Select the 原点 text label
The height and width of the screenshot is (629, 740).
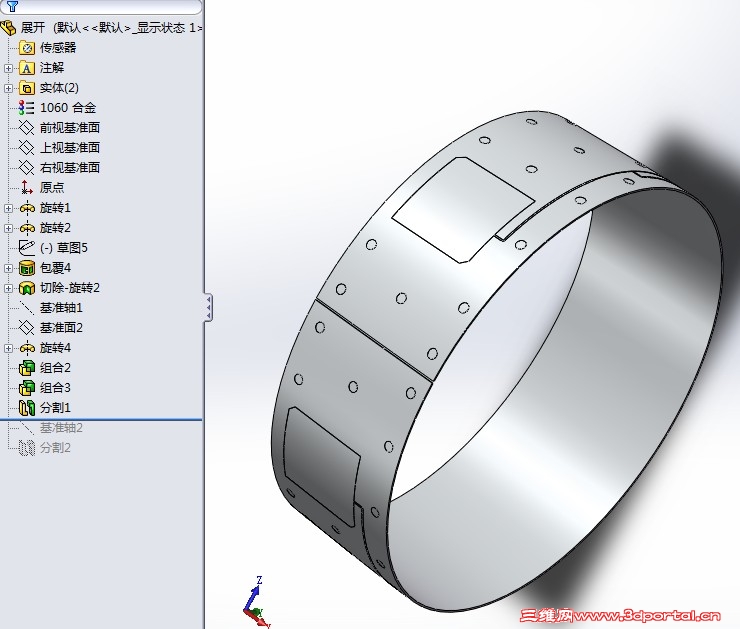pos(52,187)
